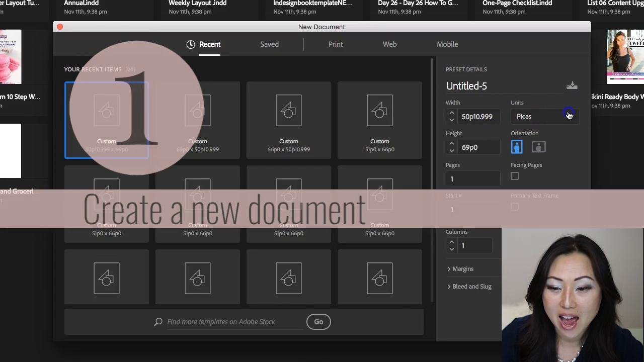Select the Custom 66p0 x 50p10.999 preset
Viewport: 644px width, 362px height.
coord(289,120)
